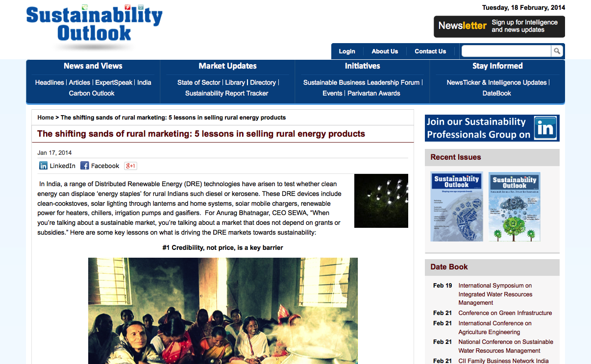Image resolution: width=591 pixels, height=364 pixels.
Task: Click the 'Feb 19' date book entry date
Action: point(443,286)
